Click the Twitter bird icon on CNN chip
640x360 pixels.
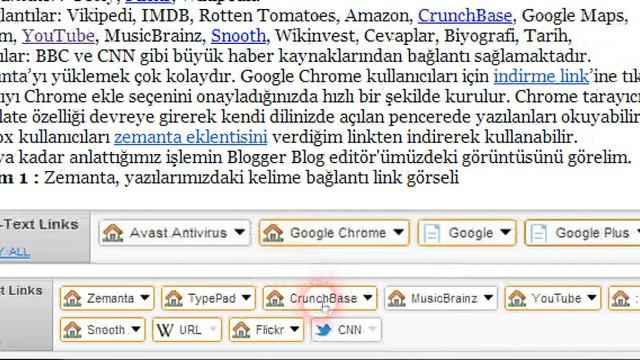click(324, 330)
